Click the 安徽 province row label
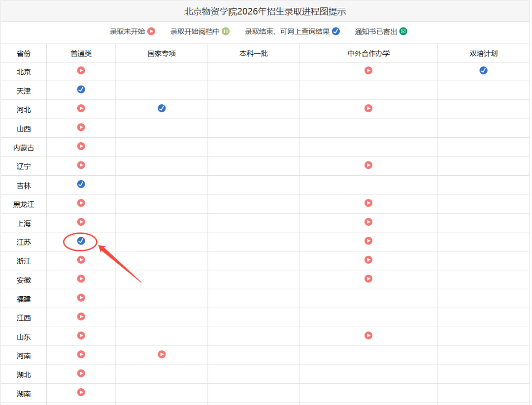Viewport: 532px width, 405px height. pyautogui.click(x=24, y=280)
